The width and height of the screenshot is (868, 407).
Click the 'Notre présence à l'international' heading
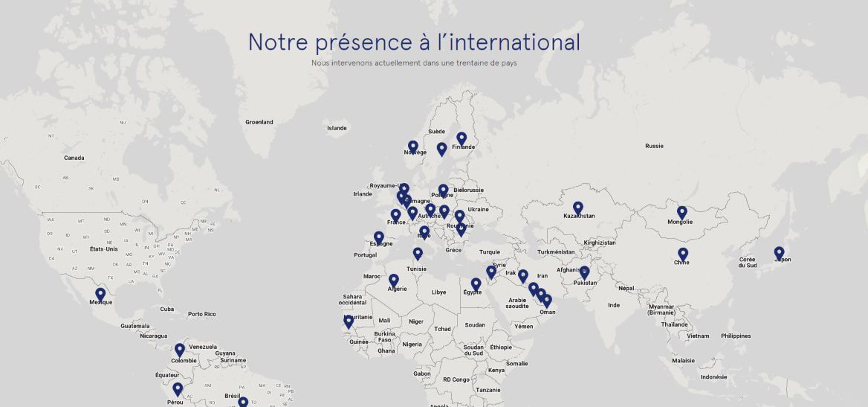tap(414, 42)
